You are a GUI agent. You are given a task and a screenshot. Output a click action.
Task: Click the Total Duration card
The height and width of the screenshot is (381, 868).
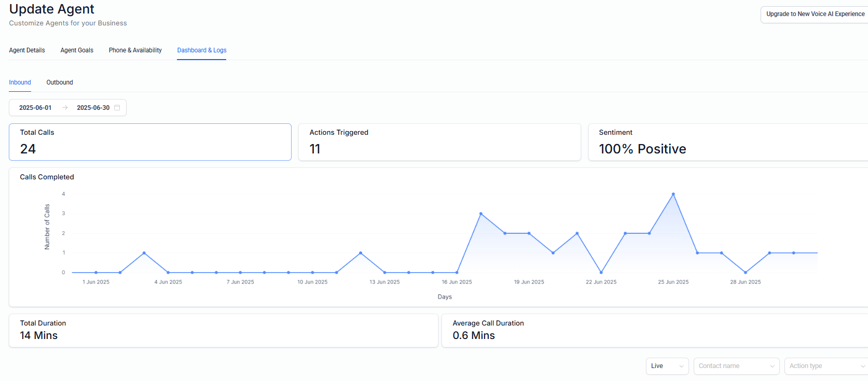point(223,330)
